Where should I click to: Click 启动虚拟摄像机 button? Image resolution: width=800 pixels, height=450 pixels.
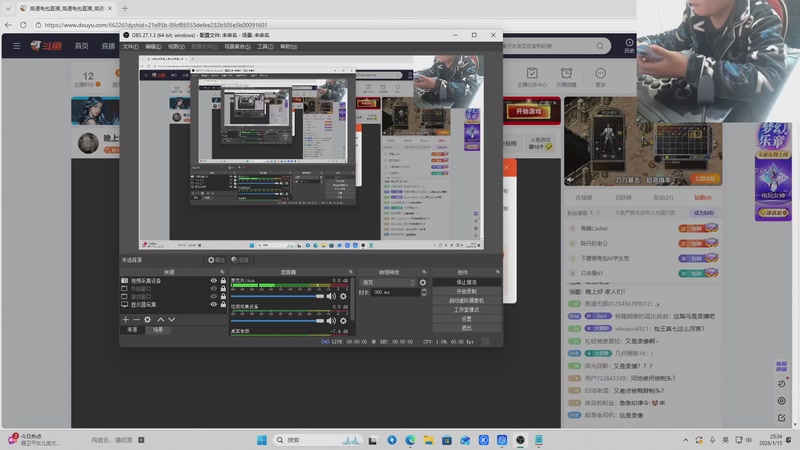[466, 301]
